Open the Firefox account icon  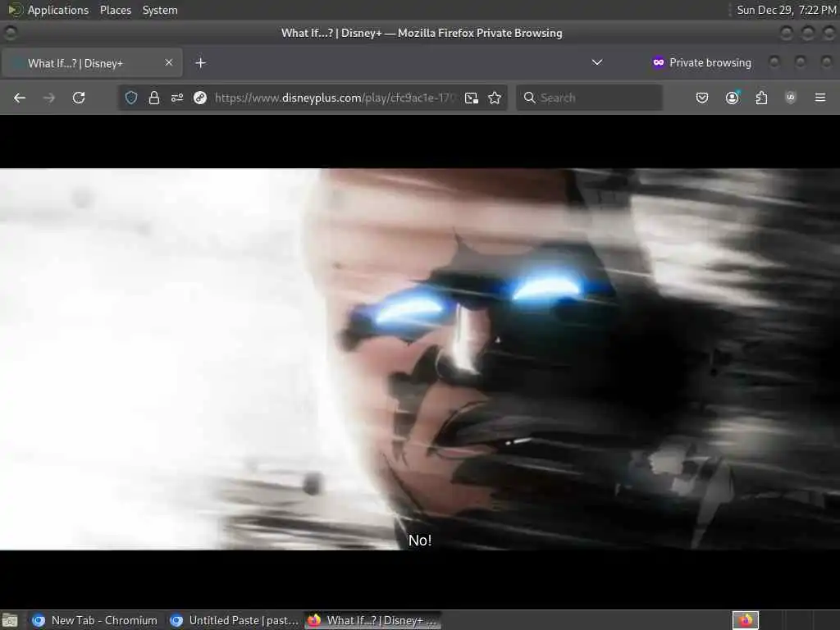[x=733, y=98]
